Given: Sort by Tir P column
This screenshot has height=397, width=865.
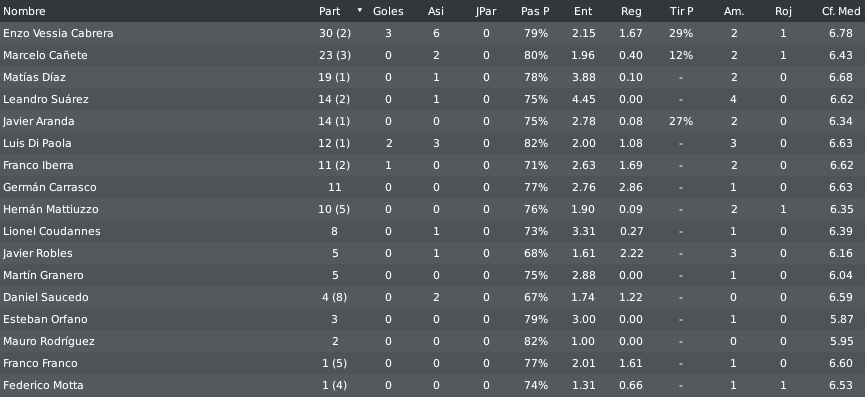Looking at the screenshot, I should pyautogui.click(x=681, y=11).
